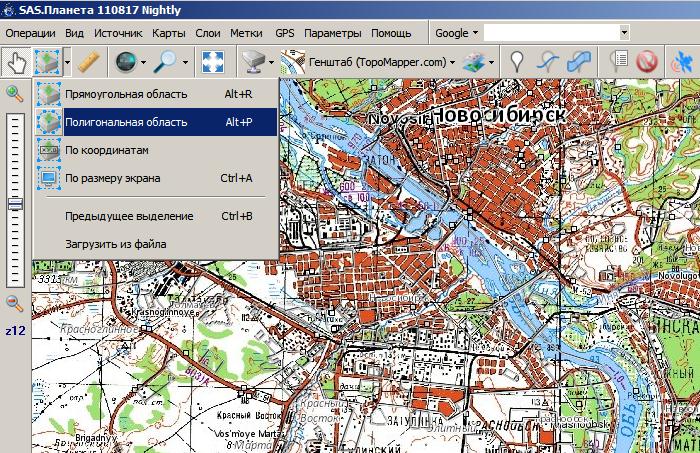This screenshot has width=700, height=453.
Task: Click the full screen arrows icon
Action: [x=212, y=62]
